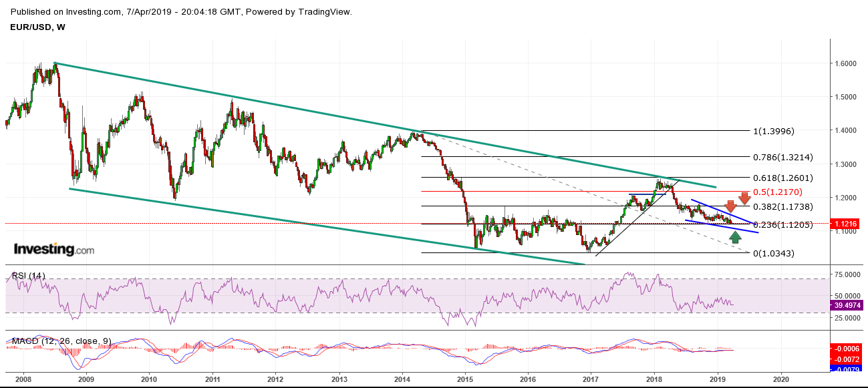This screenshot has height=388, width=868.
Task: Click the 2019 marker on time axis
Action: coord(717,378)
